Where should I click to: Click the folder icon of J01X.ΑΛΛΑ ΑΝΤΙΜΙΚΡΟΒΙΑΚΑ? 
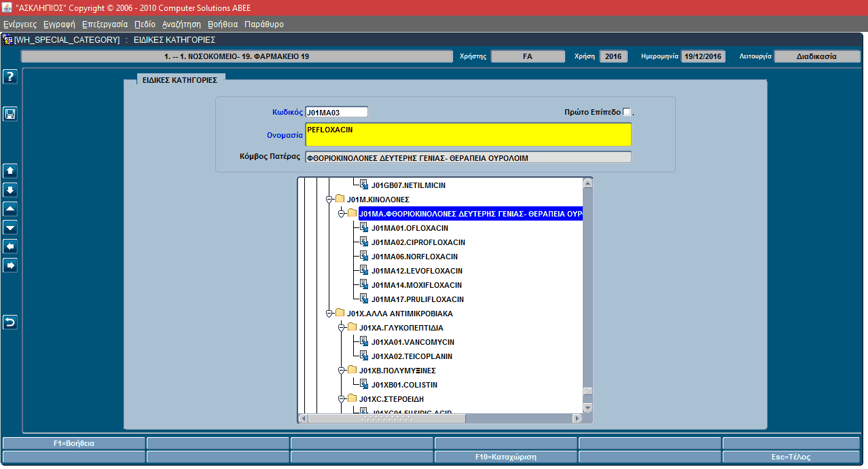(340, 313)
